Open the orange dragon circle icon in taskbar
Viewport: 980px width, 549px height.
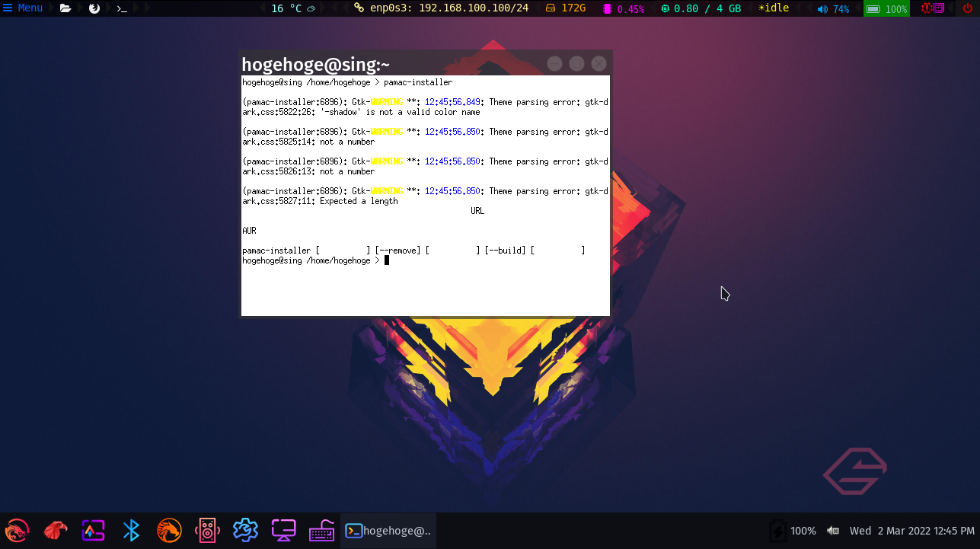(169, 530)
